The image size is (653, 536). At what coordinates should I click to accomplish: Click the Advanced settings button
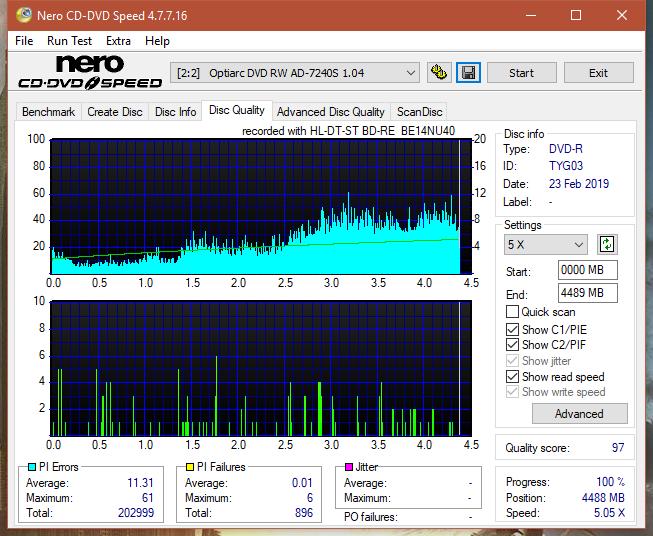tap(579, 414)
